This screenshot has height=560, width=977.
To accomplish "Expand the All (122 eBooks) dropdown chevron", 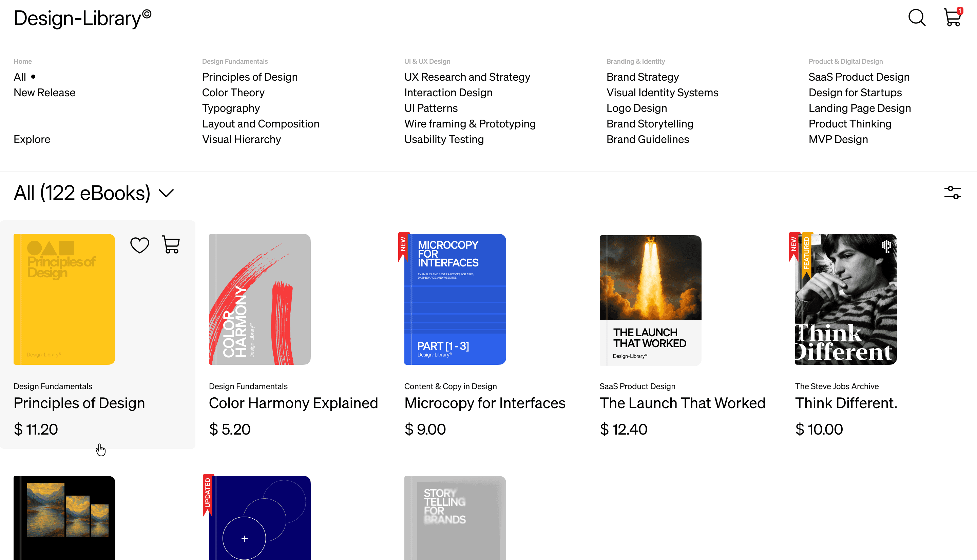I will [166, 193].
